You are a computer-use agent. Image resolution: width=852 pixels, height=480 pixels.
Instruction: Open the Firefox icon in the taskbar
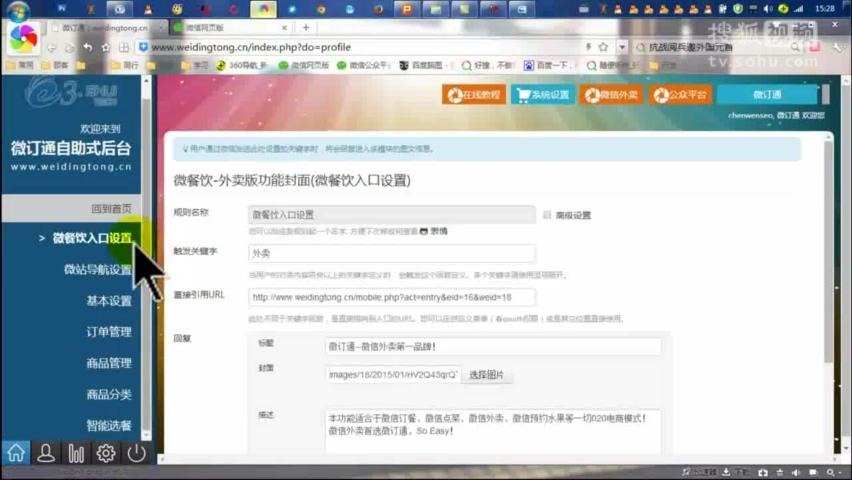coord(379,9)
